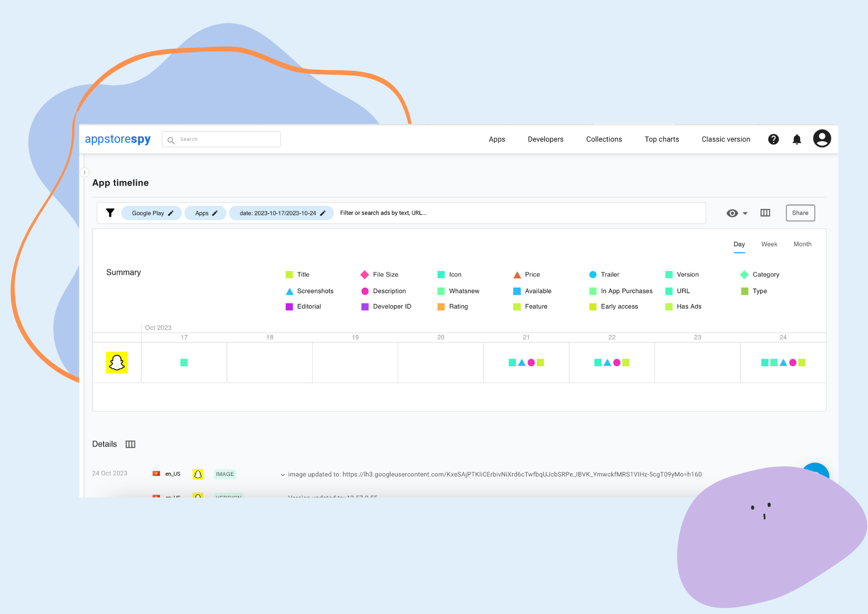Screen dimensions: 868x614
Task: Click the In App Purchases legend item
Action: 621,291
